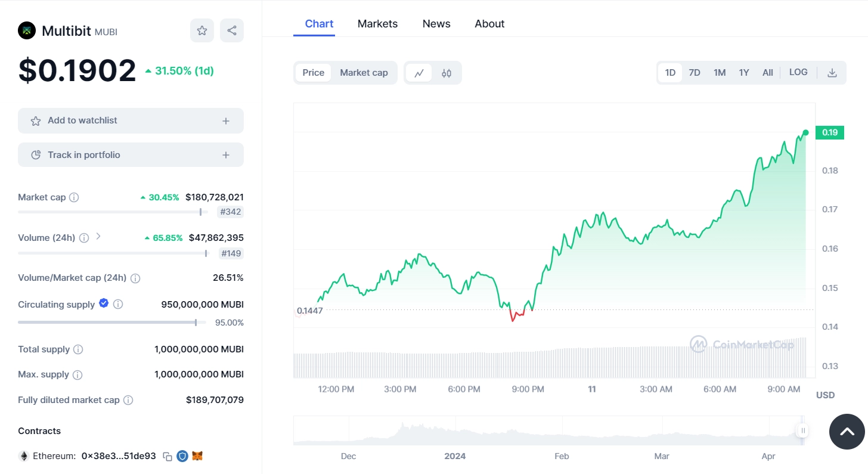868x474 pixels.
Task: Select the Price chart toggle
Action: (314, 73)
